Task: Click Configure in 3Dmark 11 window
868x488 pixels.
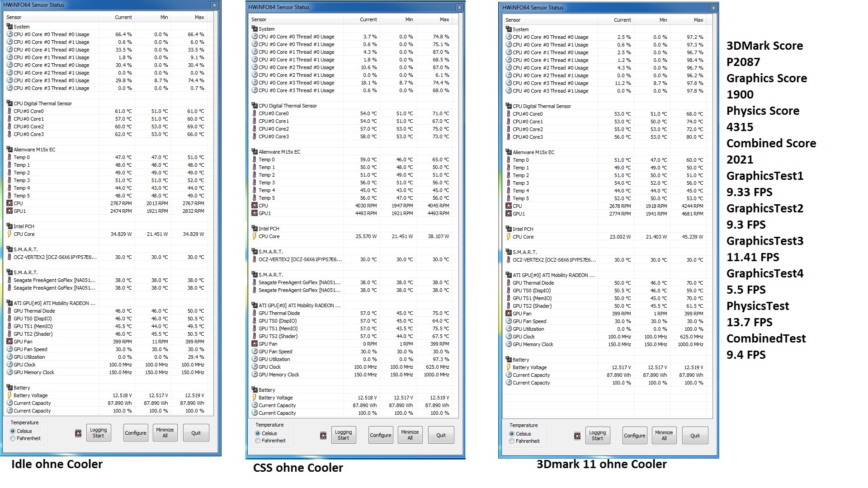Action: tap(635, 436)
